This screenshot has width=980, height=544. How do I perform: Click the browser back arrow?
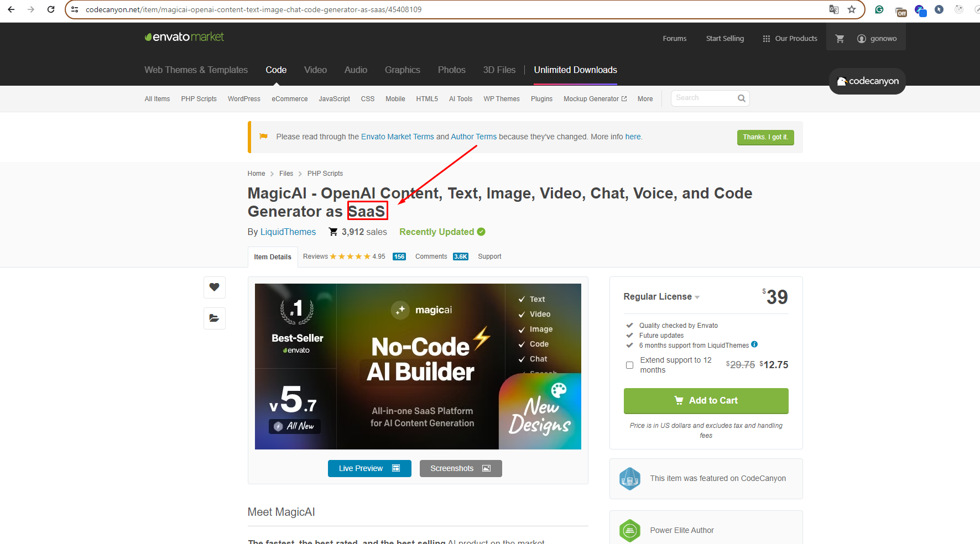(11, 9)
